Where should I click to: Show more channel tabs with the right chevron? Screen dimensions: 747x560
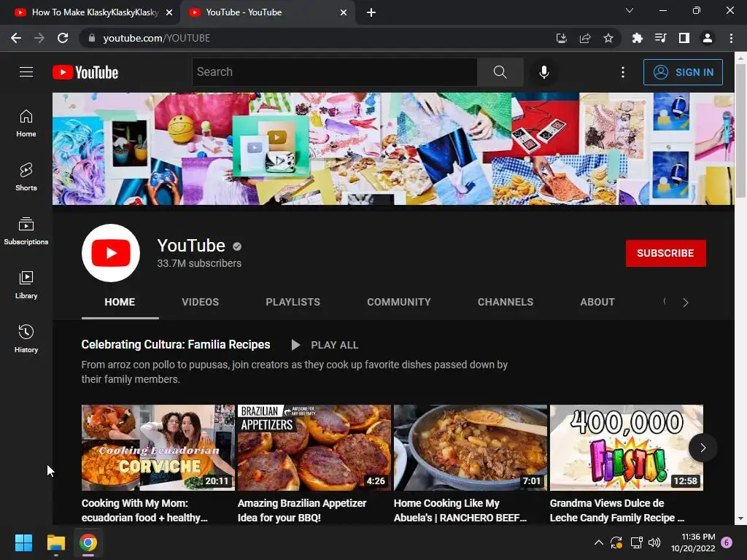(x=686, y=303)
